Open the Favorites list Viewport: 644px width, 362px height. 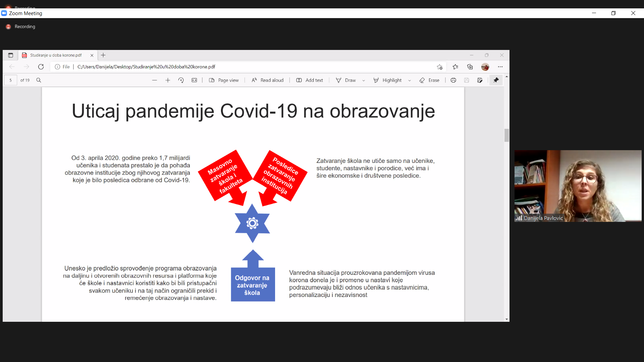click(455, 67)
